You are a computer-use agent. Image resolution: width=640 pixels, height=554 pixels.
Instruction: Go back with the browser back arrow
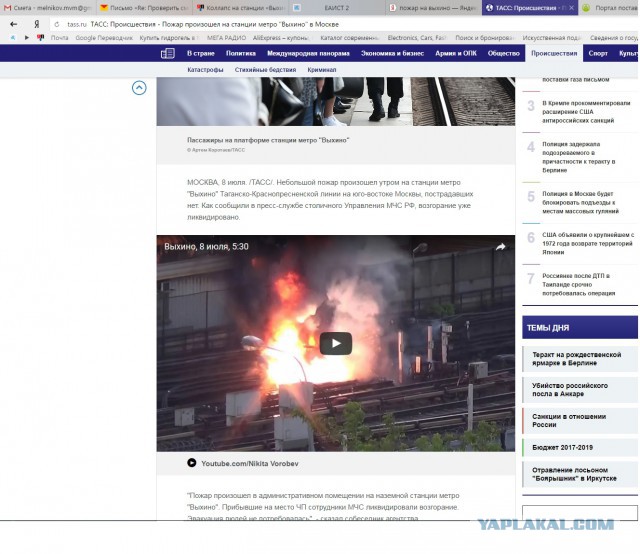[13, 24]
